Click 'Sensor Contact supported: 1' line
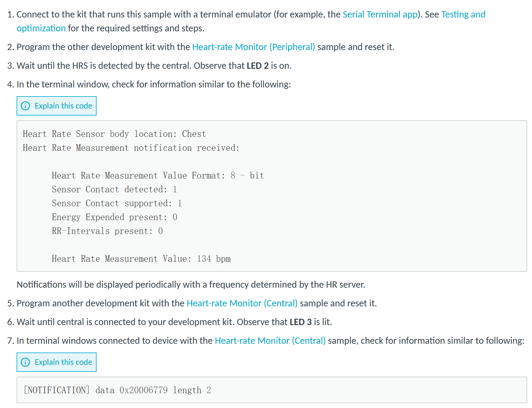Screen dimensions: 532x408 pyautogui.click(x=117, y=203)
